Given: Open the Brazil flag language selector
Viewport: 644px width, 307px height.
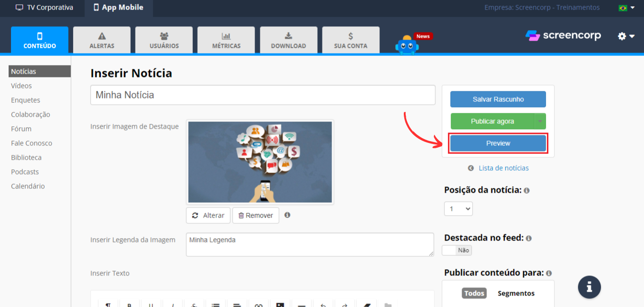Looking at the screenshot, I should (x=626, y=8).
